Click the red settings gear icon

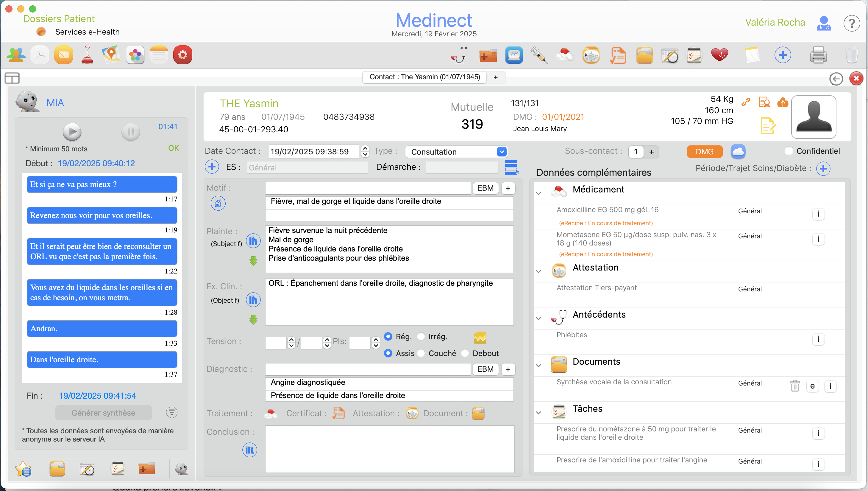(183, 55)
